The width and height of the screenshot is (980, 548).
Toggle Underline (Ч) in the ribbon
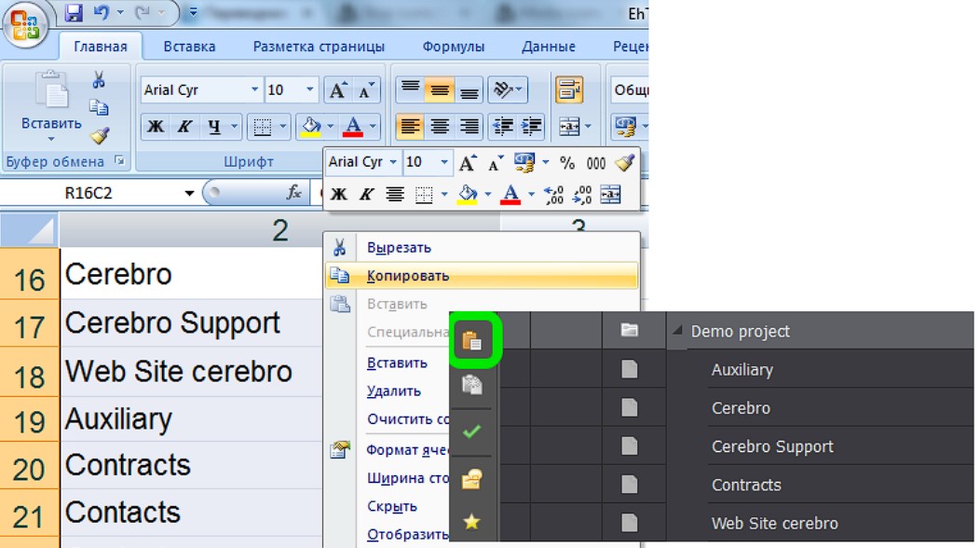(214, 127)
